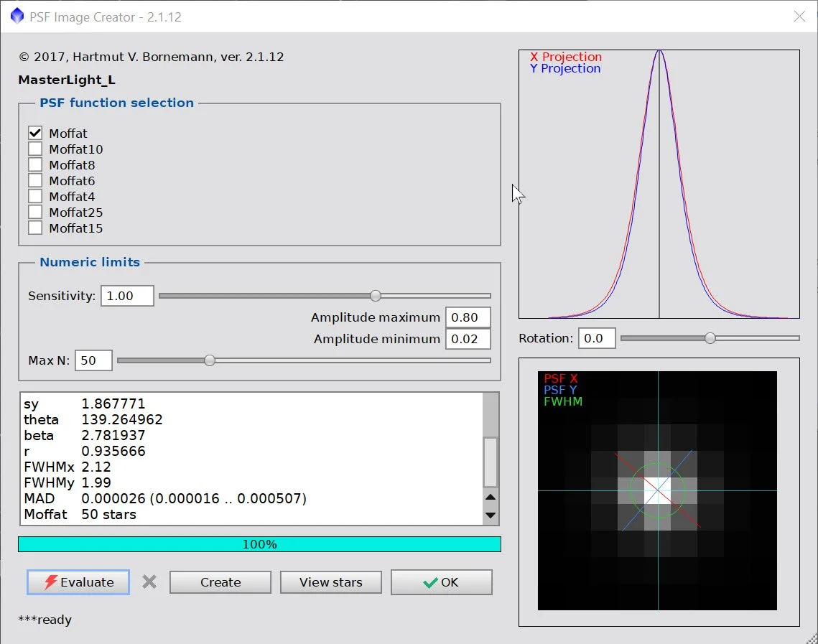Select the MAD 0.000026 row

click(253, 498)
